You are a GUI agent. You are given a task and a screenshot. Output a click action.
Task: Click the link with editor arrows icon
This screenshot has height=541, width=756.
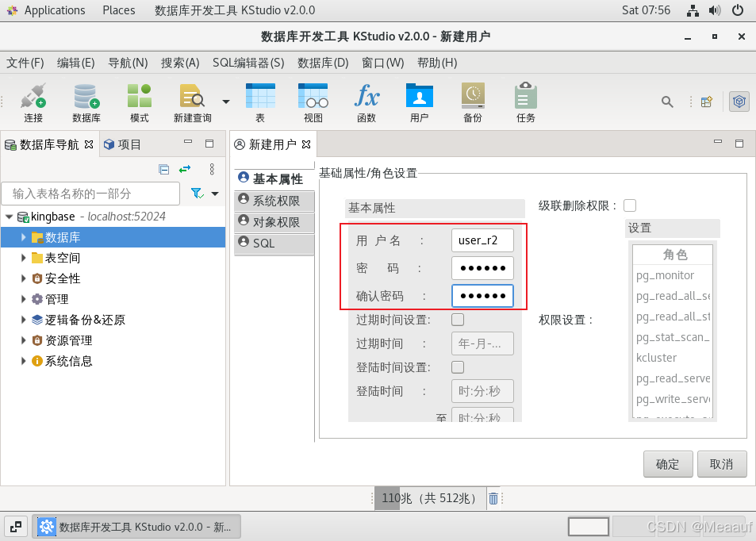(185, 169)
